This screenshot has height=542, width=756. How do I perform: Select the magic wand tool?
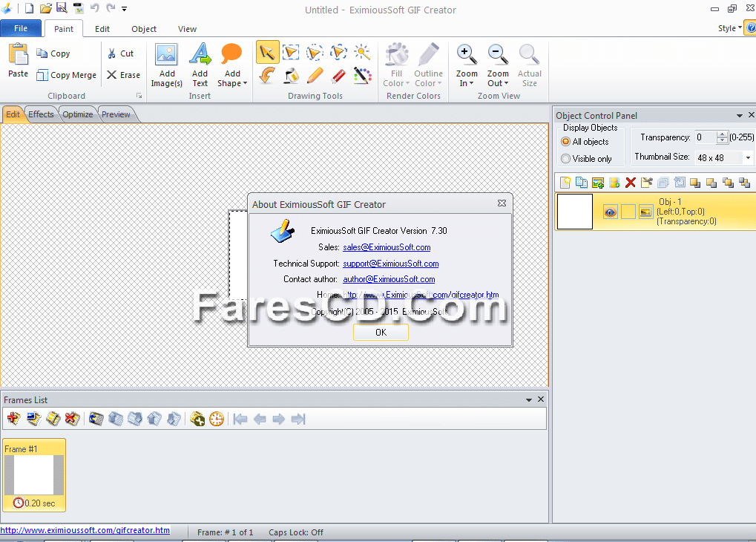[x=362, y=52]
